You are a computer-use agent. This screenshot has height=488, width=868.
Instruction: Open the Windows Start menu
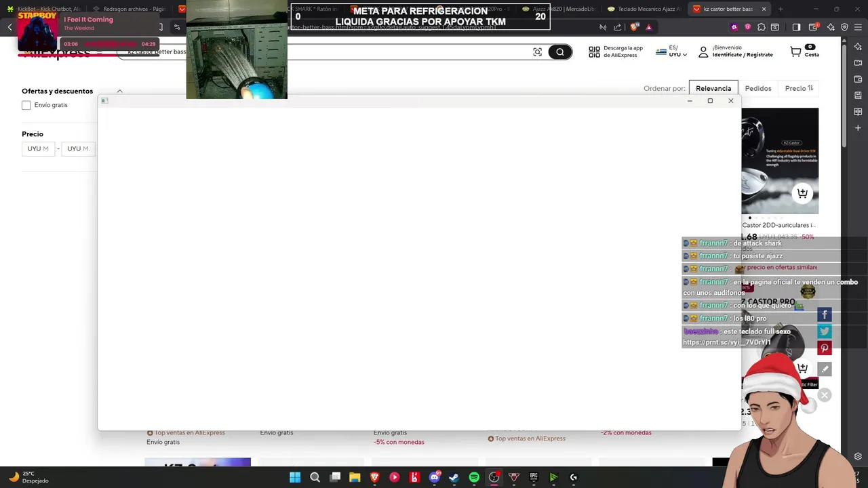point(295,477)
